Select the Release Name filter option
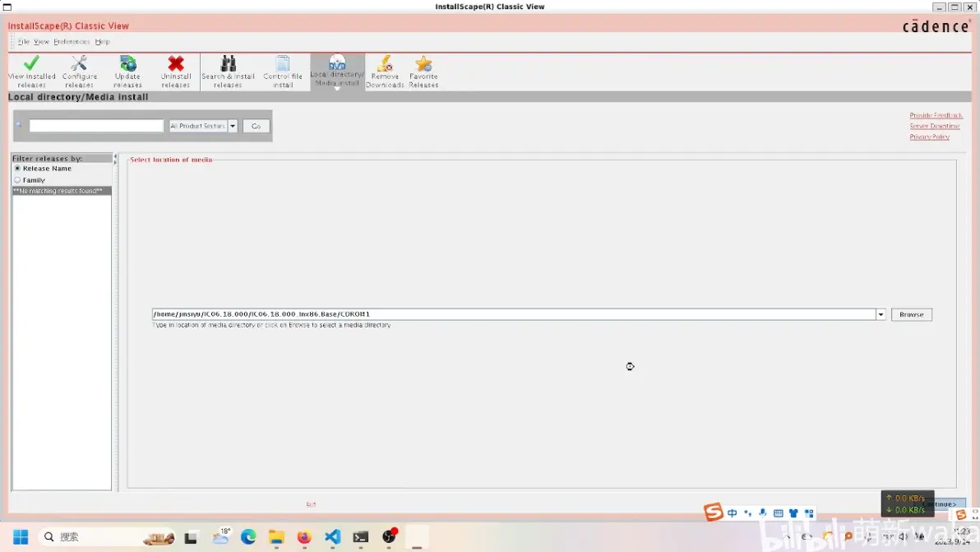 tap(43, 168)
